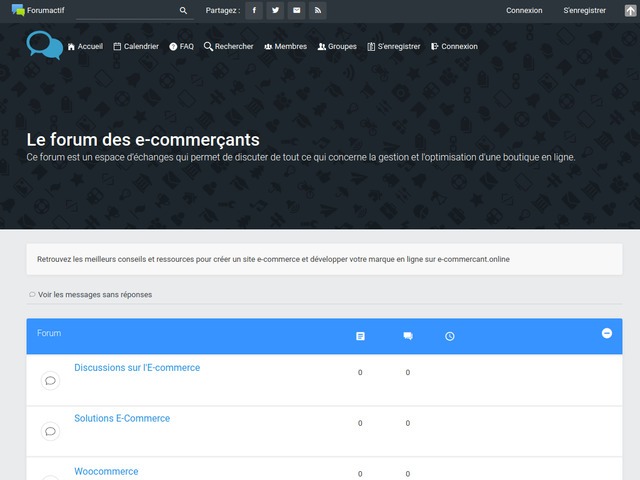
Task: Open the Groupes page
Action: (x=336, y=46)
